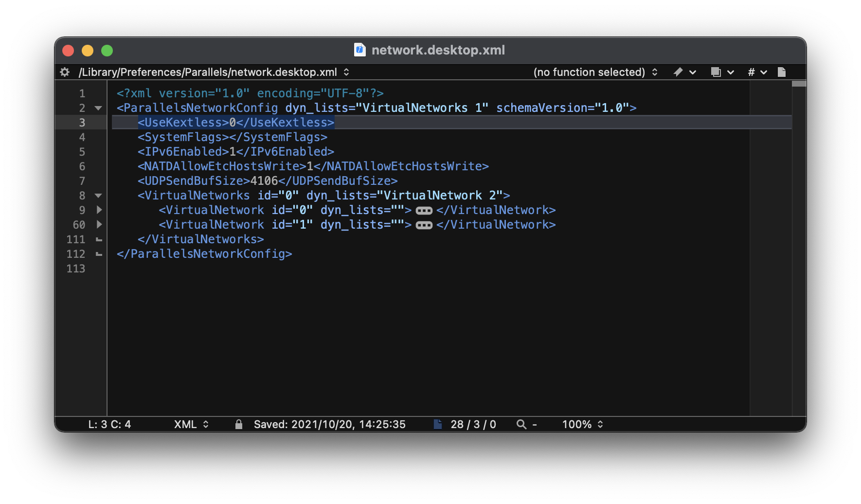Click the closing </VirtualNetworks> tag

pyautogui.click(x=201, y=239)
